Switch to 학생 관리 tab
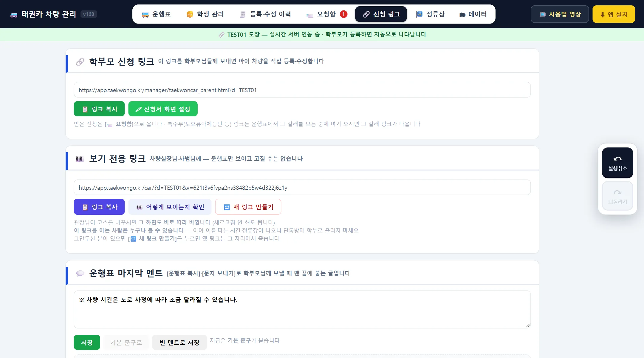This screenshot has height=358, width=644. tap(205, 14)
